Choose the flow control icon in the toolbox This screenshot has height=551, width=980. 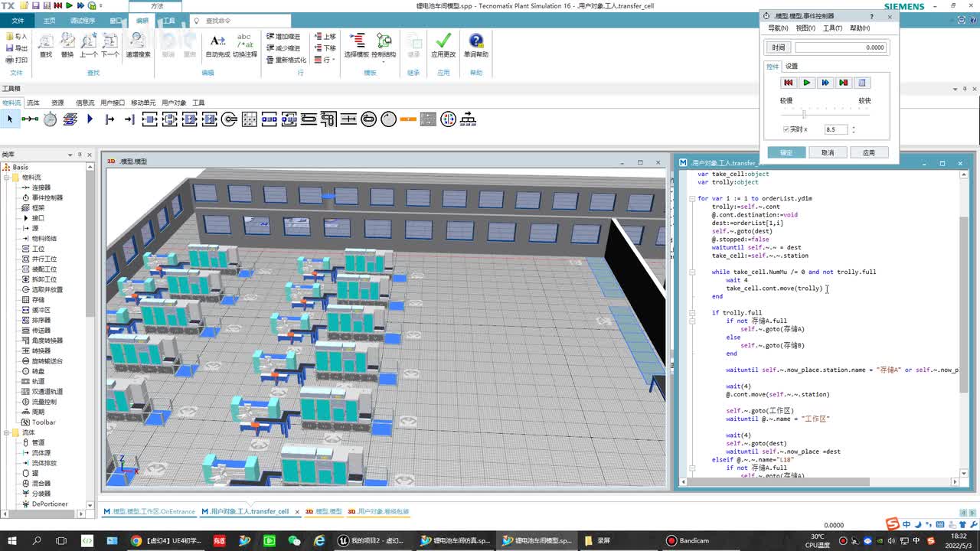click(x=448, y=119)
